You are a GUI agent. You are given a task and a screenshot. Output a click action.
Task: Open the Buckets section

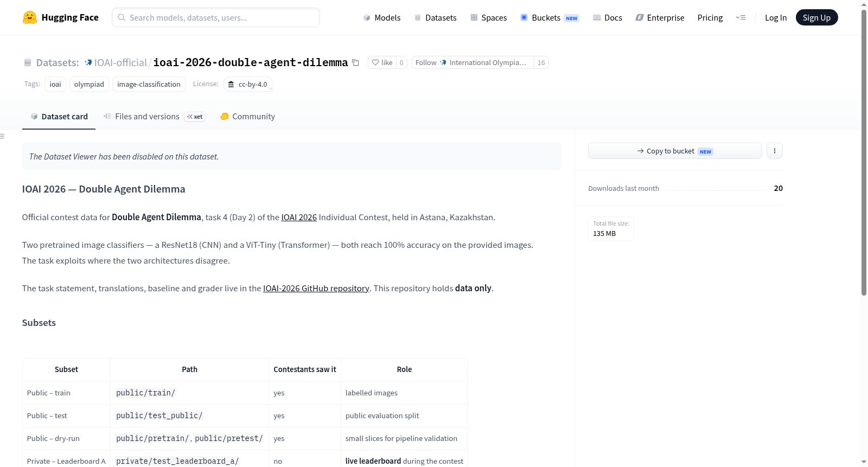[x=550, y=18]
